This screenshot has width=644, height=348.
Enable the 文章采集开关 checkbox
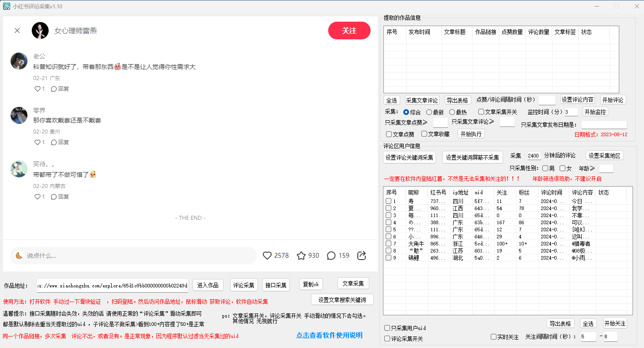(x=481, y=112)
